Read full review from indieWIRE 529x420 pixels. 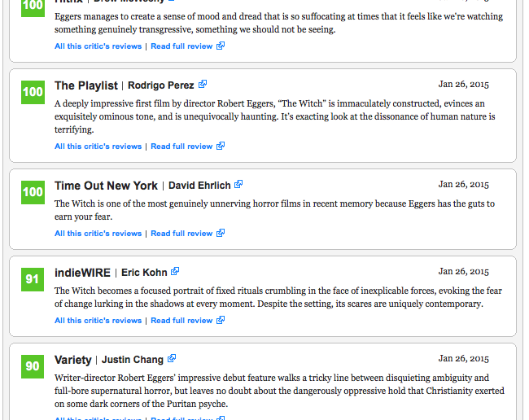point(181,321)
